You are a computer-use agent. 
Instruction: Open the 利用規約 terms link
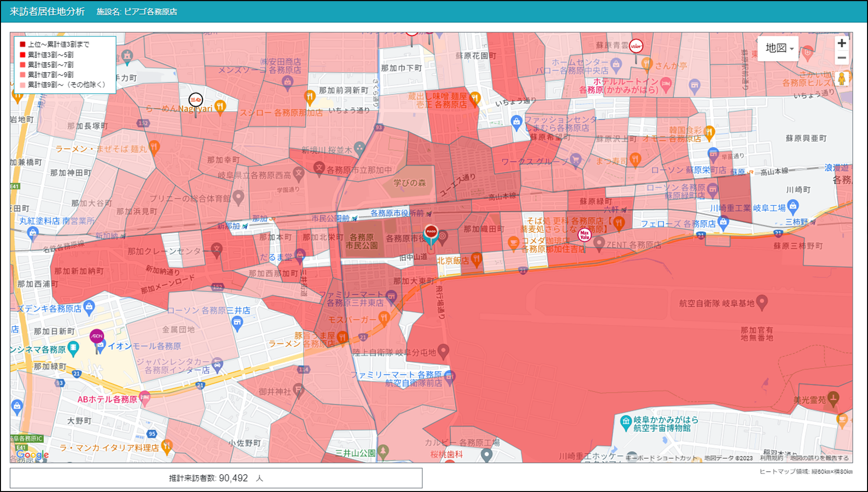point(771,458)
